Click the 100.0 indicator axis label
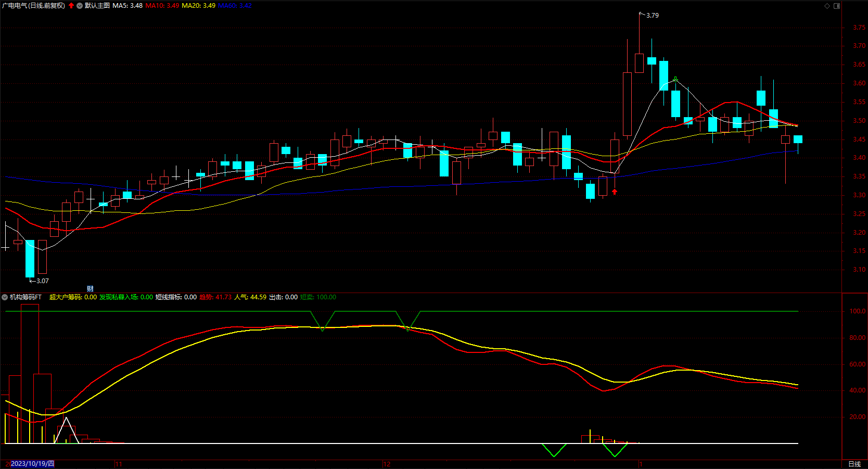868x469 pixels. (x=858, y=311)
